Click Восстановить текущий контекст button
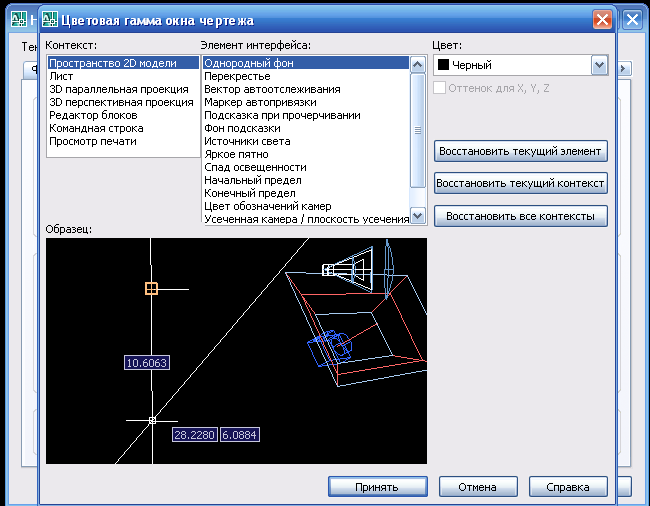This screenshot has width=650, height=506. pyautogui.click(x=521, y=183)
